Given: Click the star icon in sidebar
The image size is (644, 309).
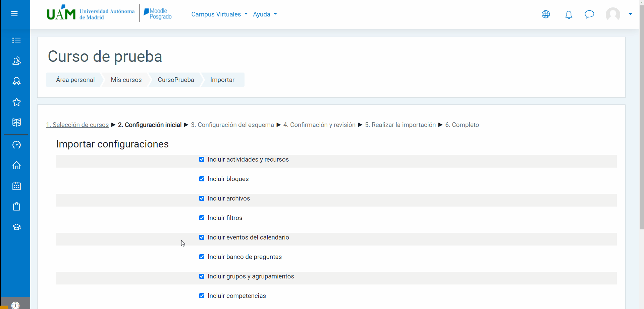Looking at the screenshot, I should (16, 102).
